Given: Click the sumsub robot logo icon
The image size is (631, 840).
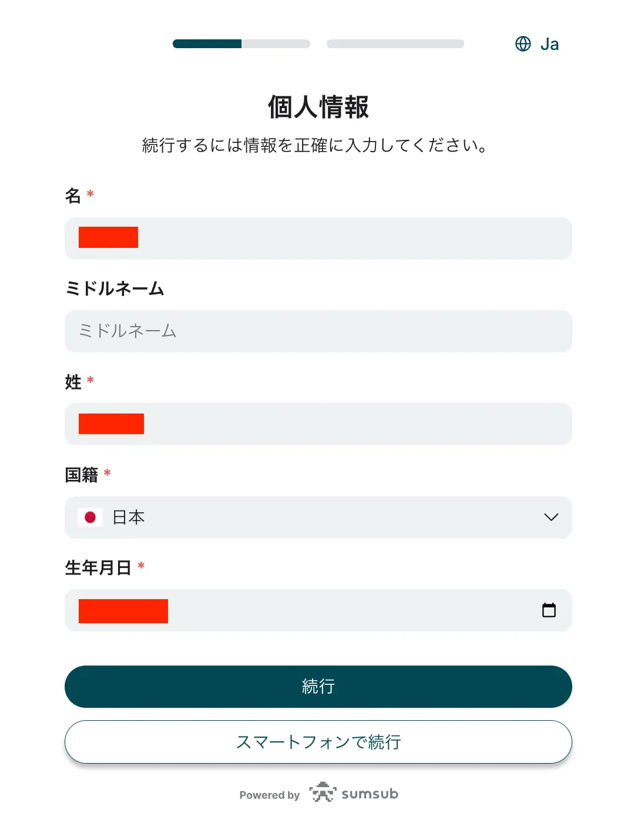Looking at the screenshot, I should click(x=322, y=793).
